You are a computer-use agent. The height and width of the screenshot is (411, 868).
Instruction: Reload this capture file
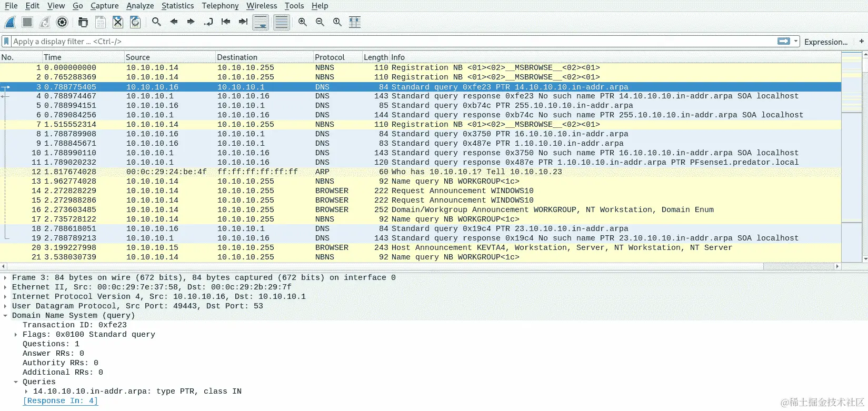pos(135,22)
